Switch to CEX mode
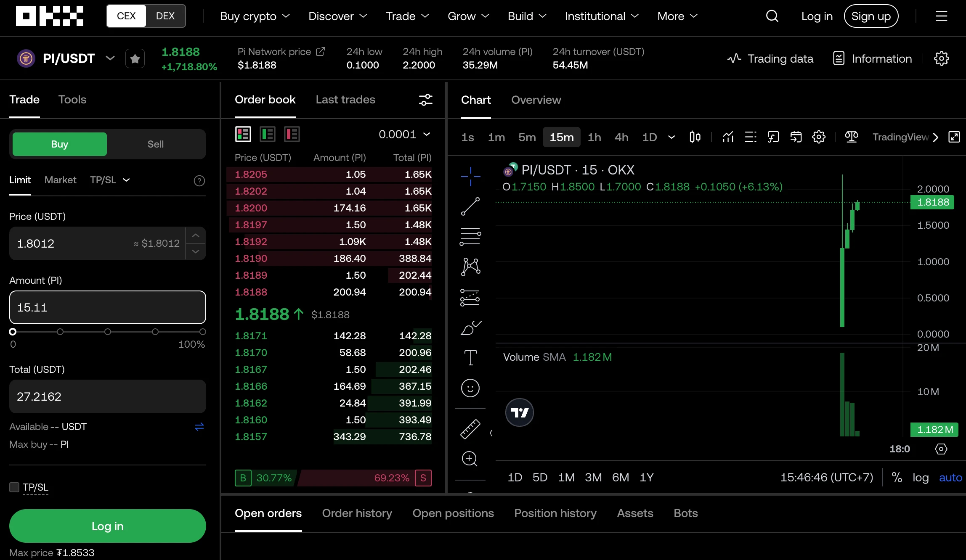The width and height of the screenshot is (966, 560). (x=126, y=16)
